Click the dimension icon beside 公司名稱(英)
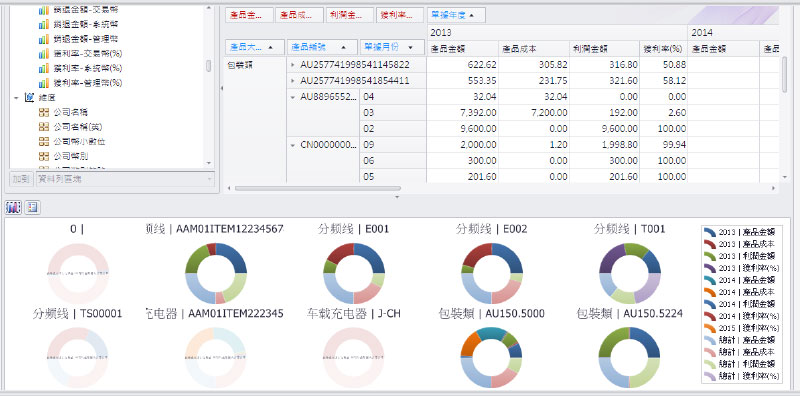Screen dimensions: 800x396 [44, 127]
